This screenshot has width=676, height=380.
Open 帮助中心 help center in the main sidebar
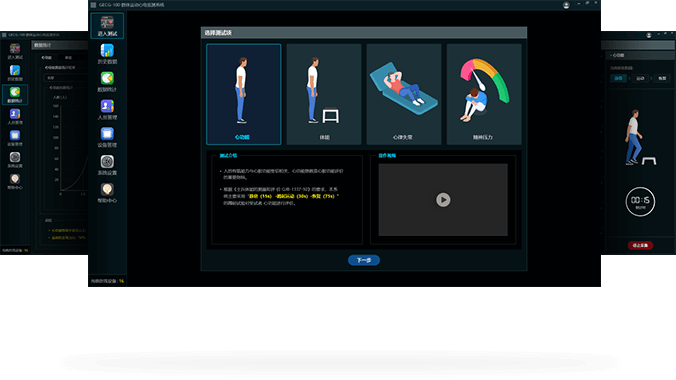(107, 193)
